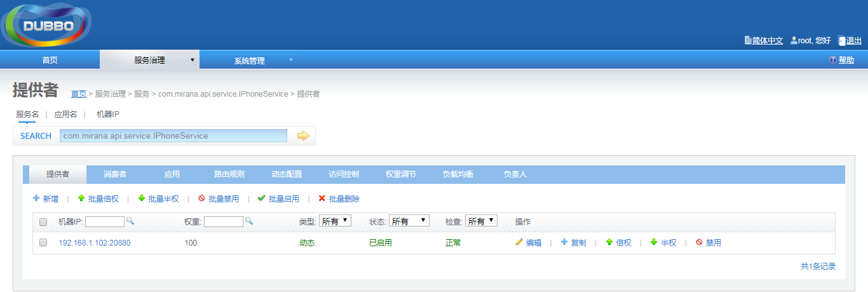Switch to the 路由规则 tab
This screenshot has width=868, height=292.
(229, 174)
